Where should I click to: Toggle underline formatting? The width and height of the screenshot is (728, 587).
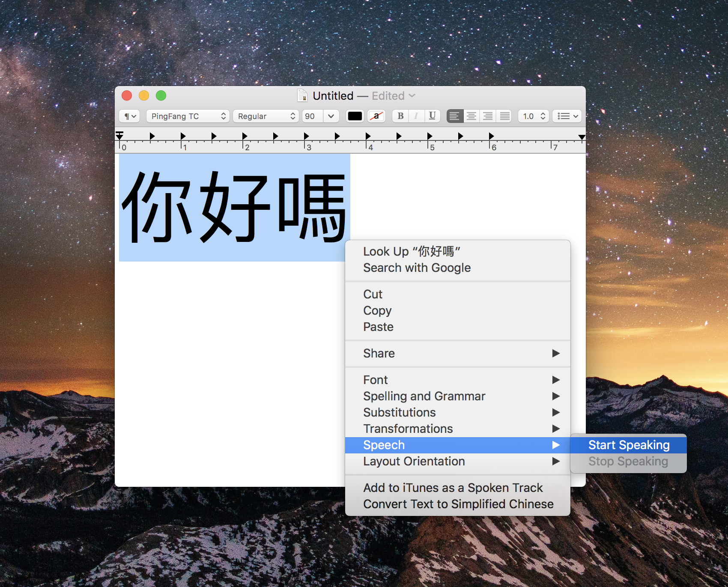pos(432,116)
